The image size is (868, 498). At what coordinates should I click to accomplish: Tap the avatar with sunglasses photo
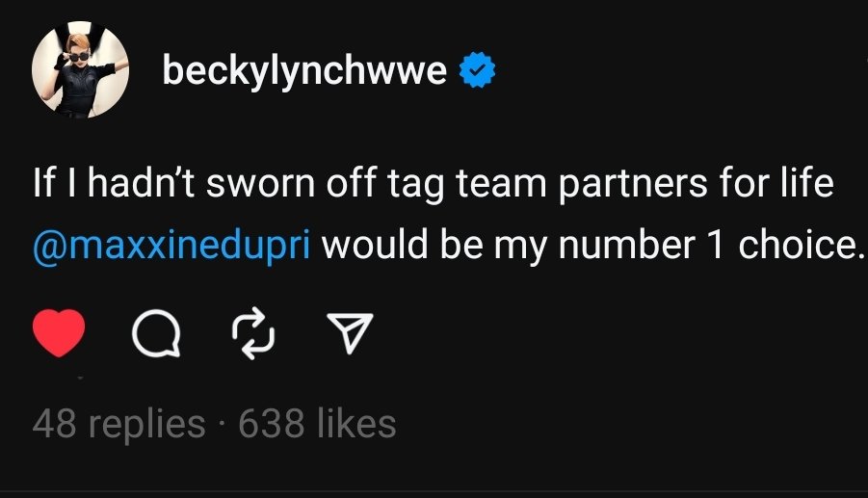80,69
